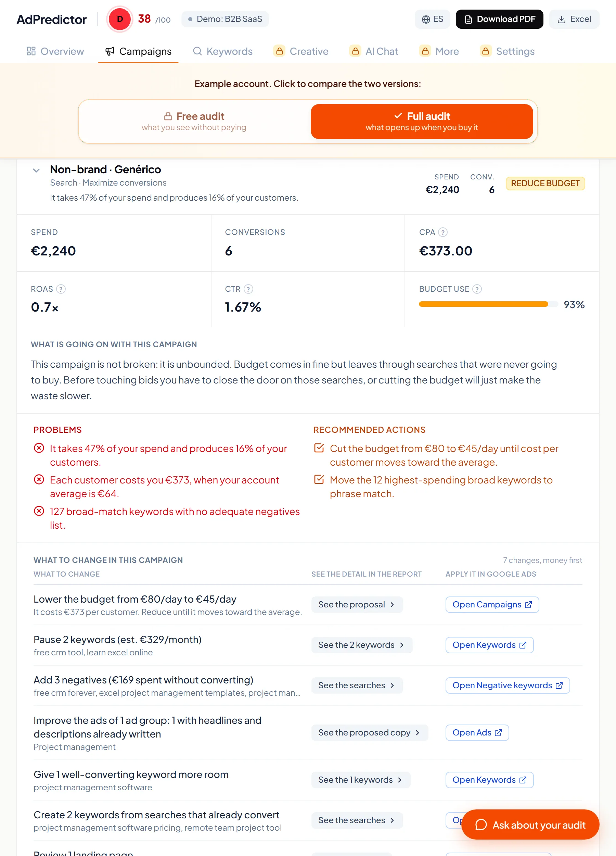
Task: Expand See the proposal detail
Action: point(357,604)
